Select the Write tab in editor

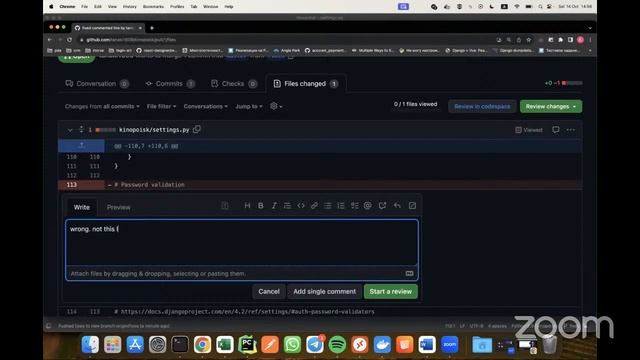point(82,207)
